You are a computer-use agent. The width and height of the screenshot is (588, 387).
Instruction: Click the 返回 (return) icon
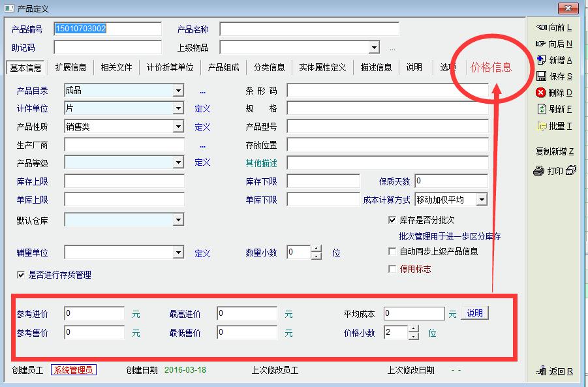pyautogui.click(x=541, y=371)
